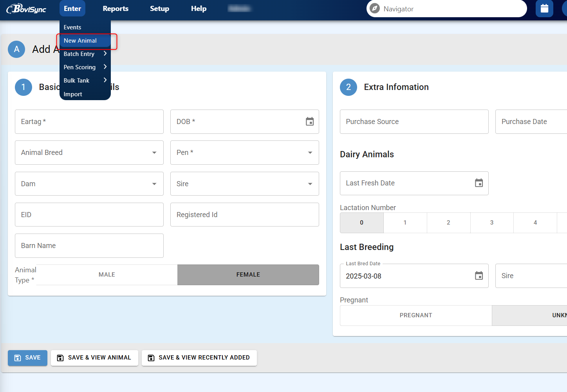Focus the Purchase Source field
The width and height of the screenshot is (567, 392).
coord(414,122)
